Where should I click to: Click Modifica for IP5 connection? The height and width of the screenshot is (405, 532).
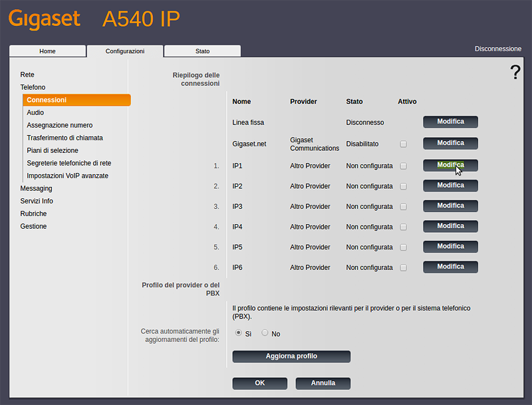pos(450,247)
